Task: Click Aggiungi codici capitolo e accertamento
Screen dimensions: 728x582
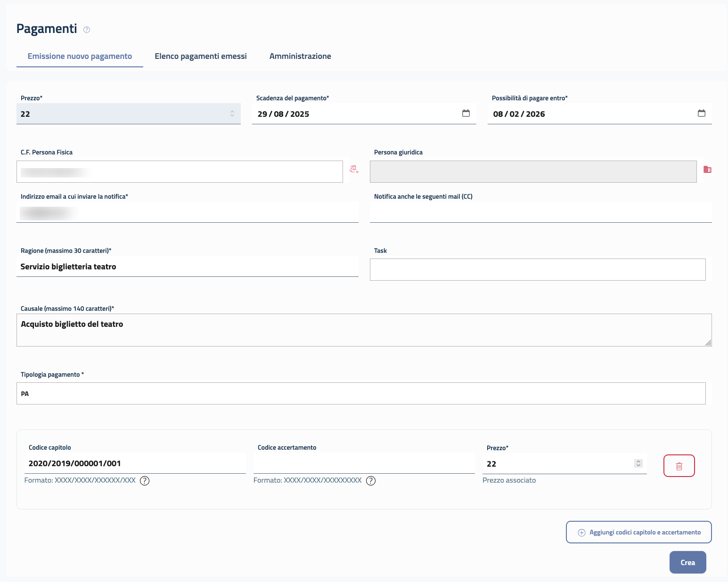Action: 638,532
